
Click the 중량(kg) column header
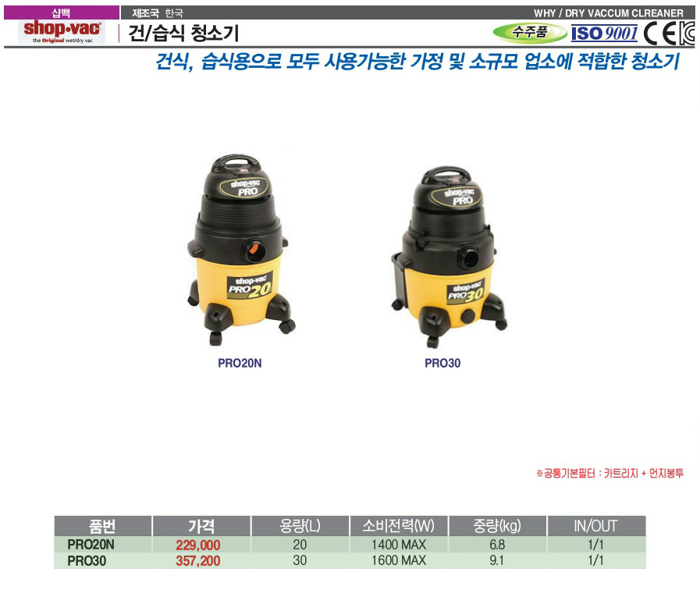point(497,525)
